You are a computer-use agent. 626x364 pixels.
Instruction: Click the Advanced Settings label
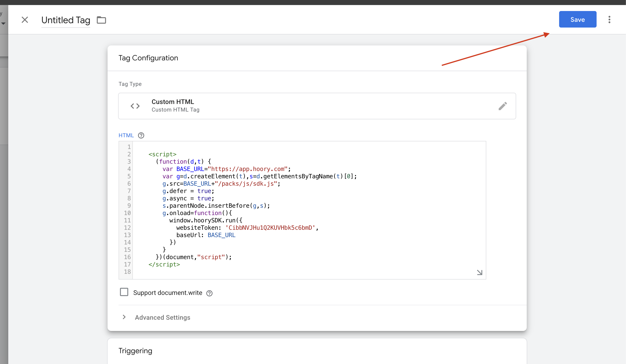(162, 318)
